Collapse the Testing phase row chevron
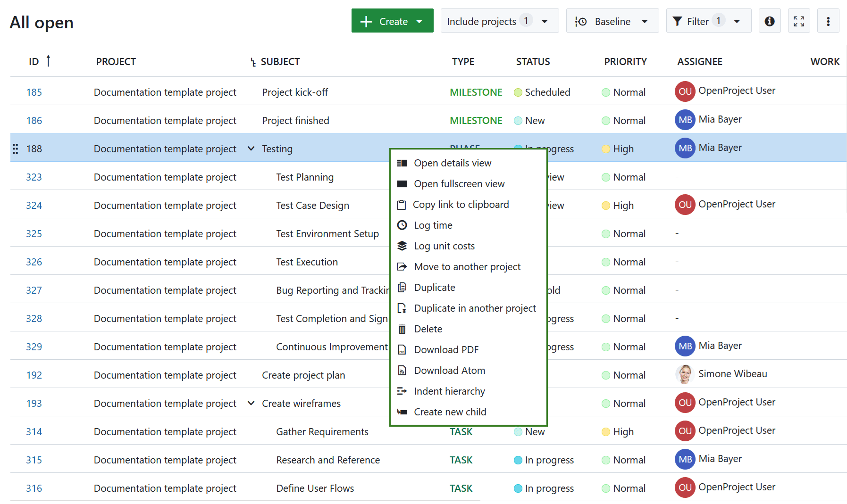 [x=251, y=149]
